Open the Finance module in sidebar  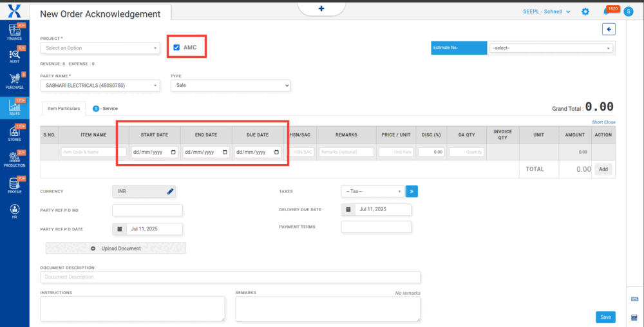pos(14,32)
